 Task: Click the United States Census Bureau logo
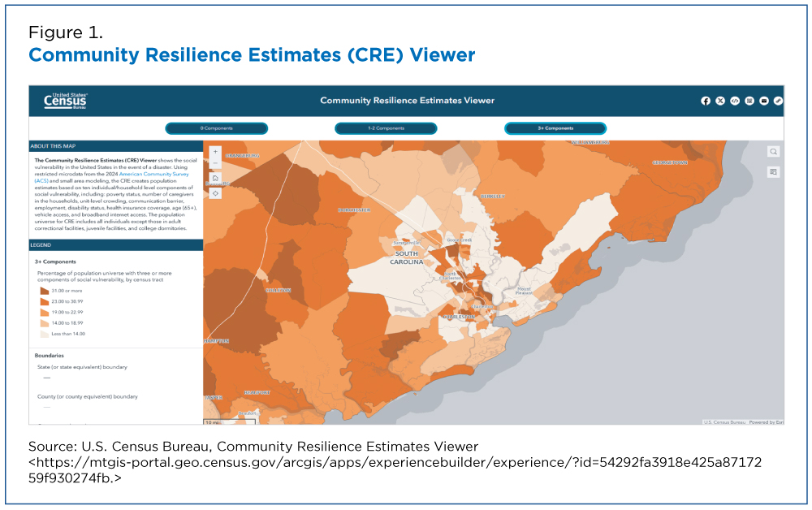(65, 101)
